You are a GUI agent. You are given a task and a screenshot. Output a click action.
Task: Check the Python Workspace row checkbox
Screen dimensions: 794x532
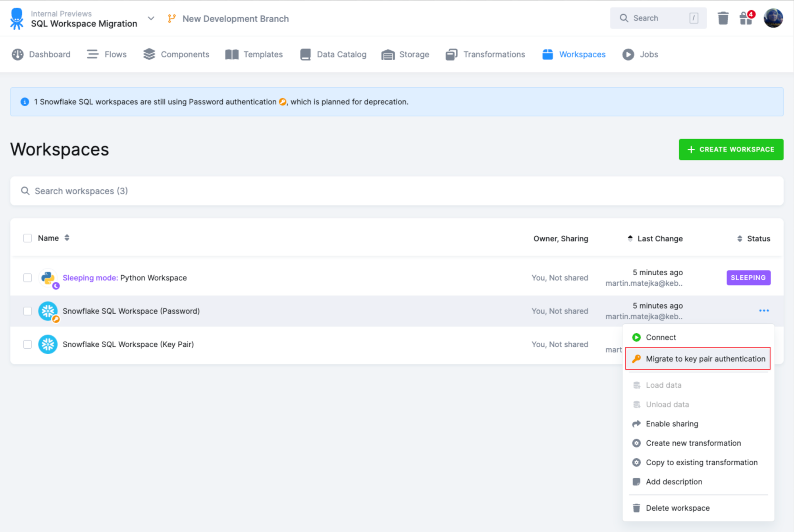[27, 278]
